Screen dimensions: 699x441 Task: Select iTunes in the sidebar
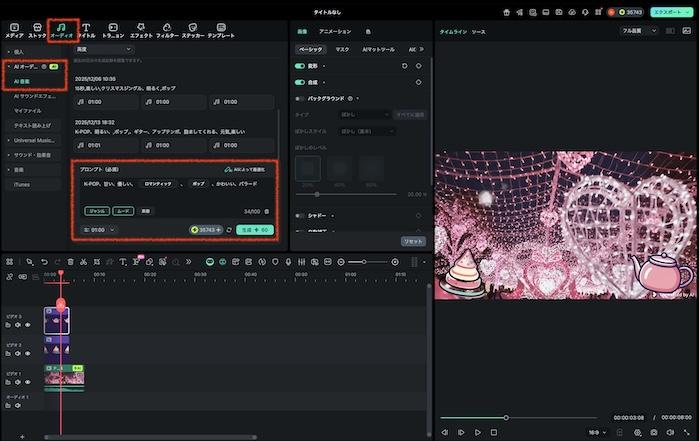(x=22, y=185)
